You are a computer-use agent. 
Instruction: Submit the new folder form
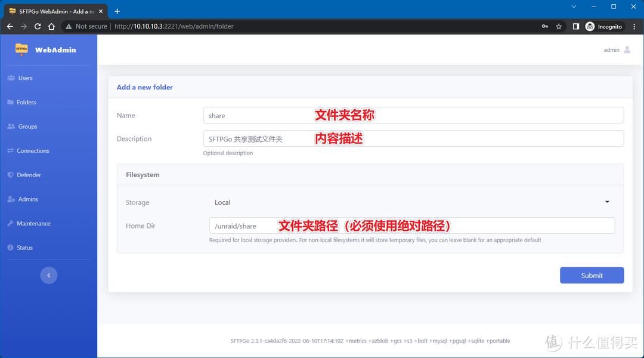click(x=592, y=275)
